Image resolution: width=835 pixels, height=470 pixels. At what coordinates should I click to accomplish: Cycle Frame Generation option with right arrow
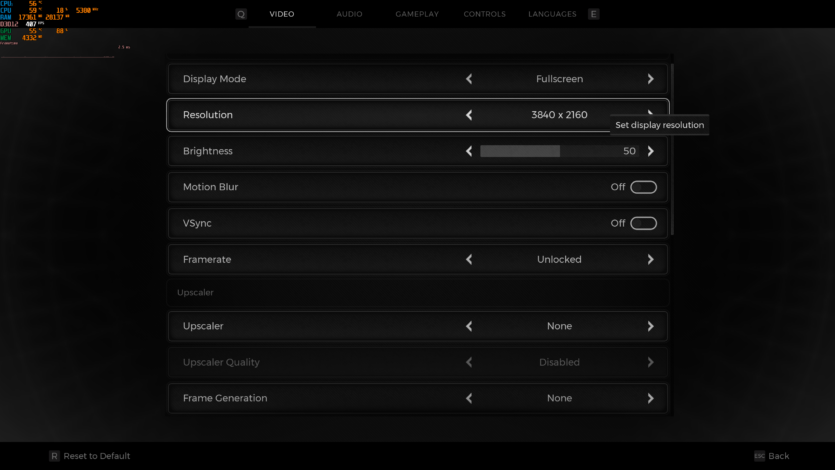coord(650,398)
